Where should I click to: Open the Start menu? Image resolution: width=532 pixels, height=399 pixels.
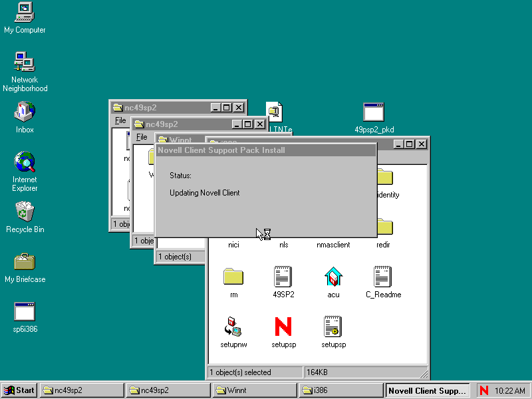click(x=19, y=390)
